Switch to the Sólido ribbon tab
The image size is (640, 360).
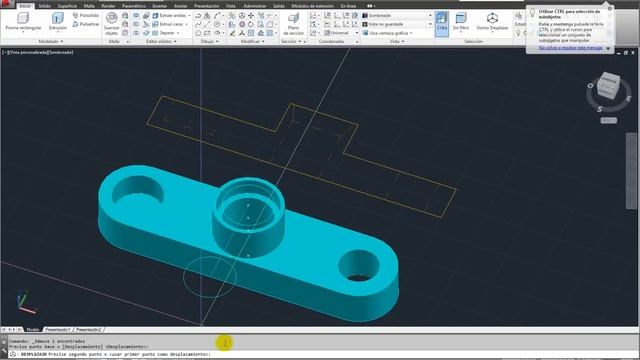coord(44,6)
